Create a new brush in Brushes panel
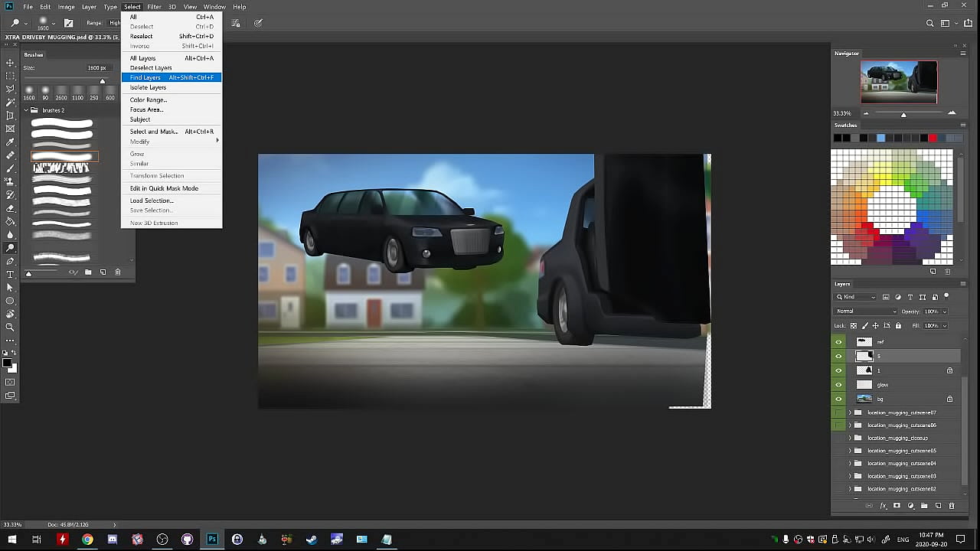 point(103,272)
